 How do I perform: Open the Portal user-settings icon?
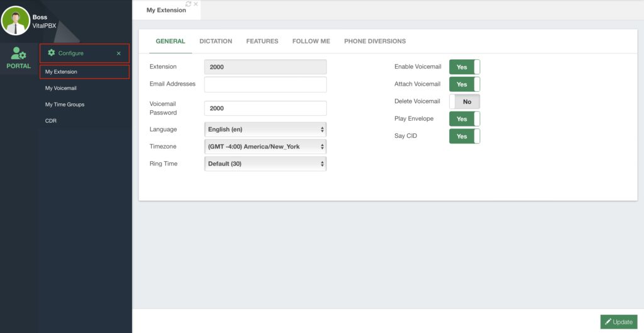click(18, 55)
